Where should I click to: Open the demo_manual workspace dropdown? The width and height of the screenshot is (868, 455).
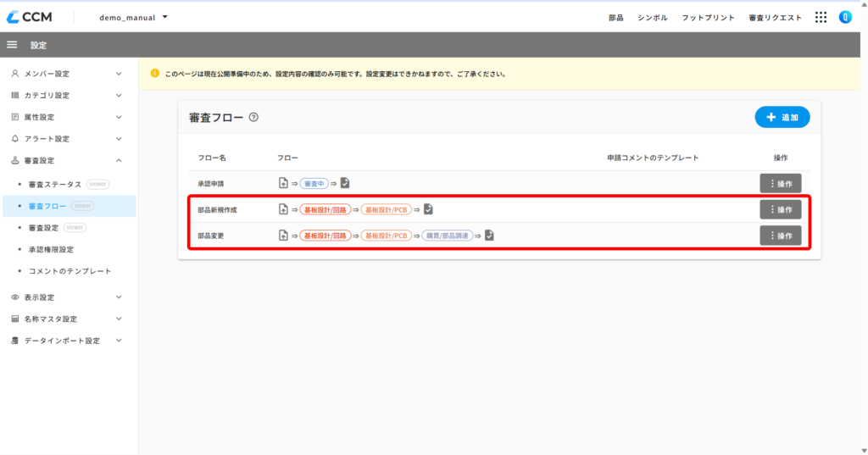pos(133,17)
